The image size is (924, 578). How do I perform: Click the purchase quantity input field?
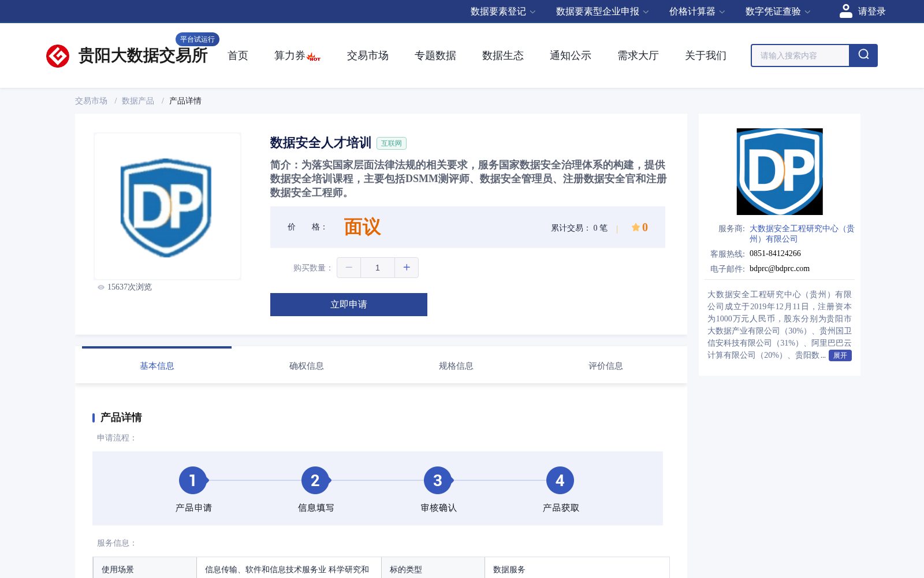click(378, 268)
